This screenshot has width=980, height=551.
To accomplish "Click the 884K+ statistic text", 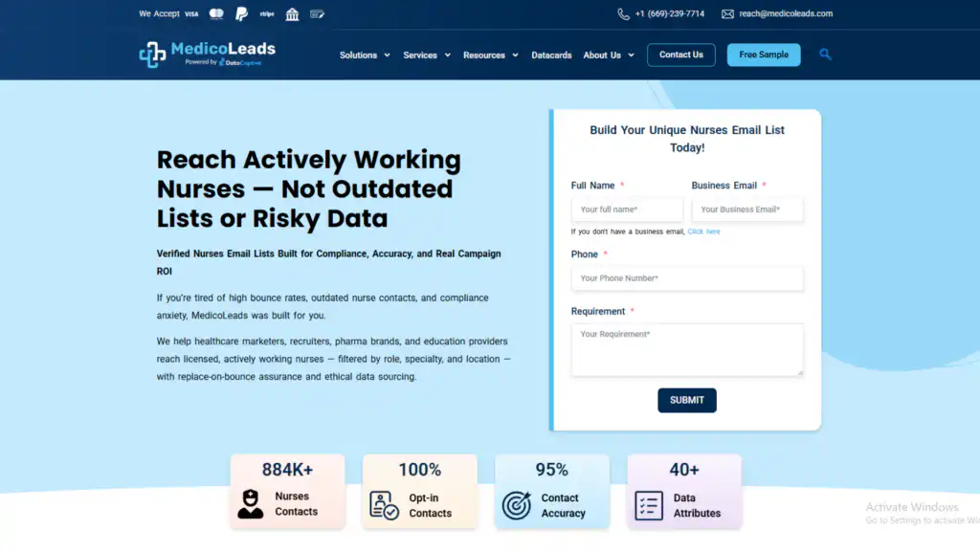I will (x=287, y=470).
